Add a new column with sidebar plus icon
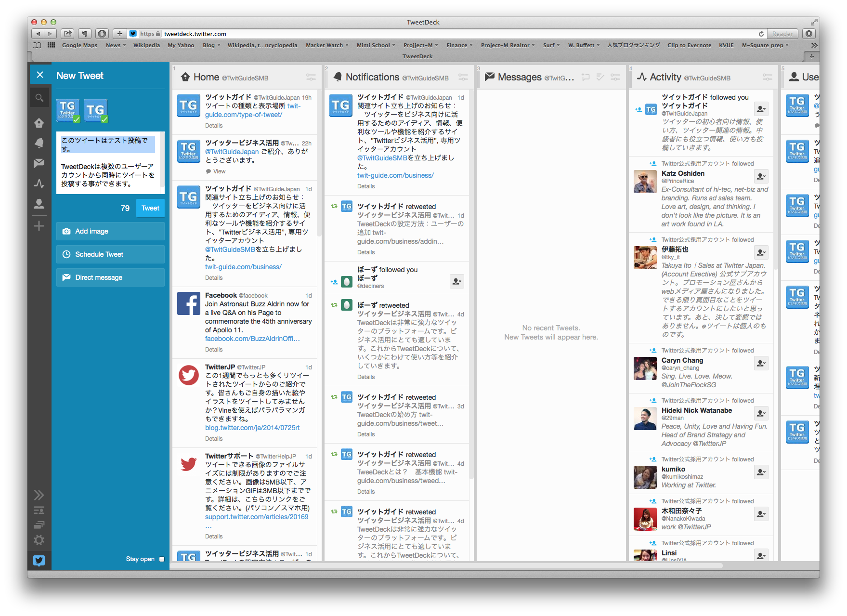Viewport: 847px width, 616px height. pyautogui.click(x=39, y=226)
